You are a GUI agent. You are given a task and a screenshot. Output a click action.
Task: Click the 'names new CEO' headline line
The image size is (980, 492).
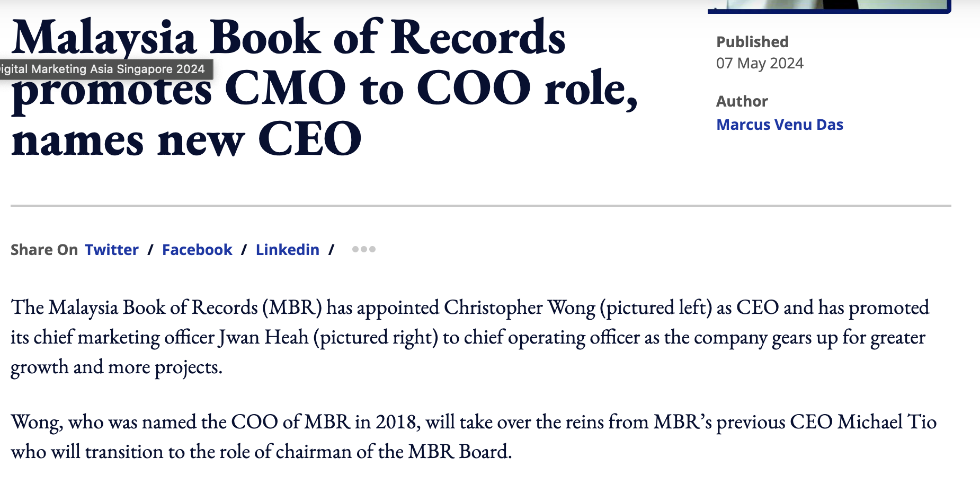click(186, 139)
